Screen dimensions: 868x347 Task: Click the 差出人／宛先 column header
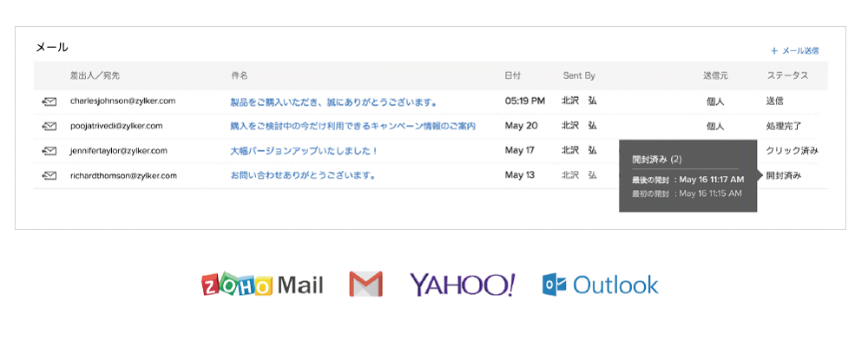click(95, 75)
